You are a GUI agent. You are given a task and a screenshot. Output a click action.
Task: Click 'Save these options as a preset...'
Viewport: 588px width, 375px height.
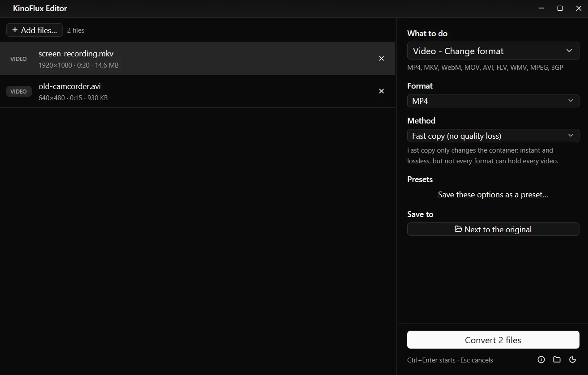(x=493, y=195)
